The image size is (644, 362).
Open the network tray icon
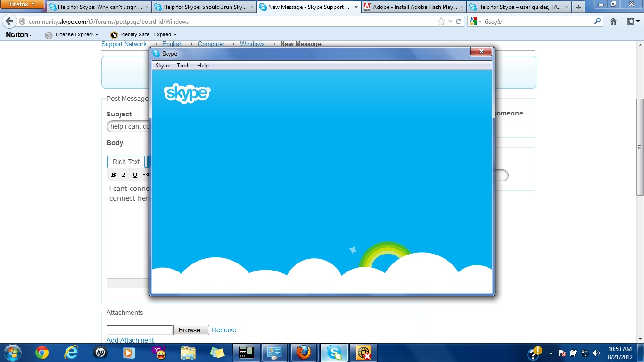click(585, 353)
